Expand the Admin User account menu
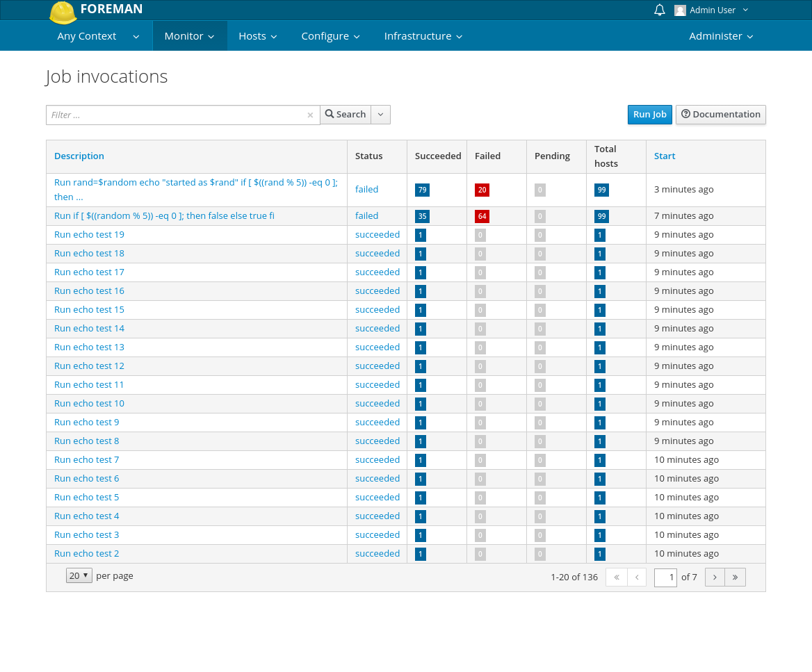 point(712,10)
